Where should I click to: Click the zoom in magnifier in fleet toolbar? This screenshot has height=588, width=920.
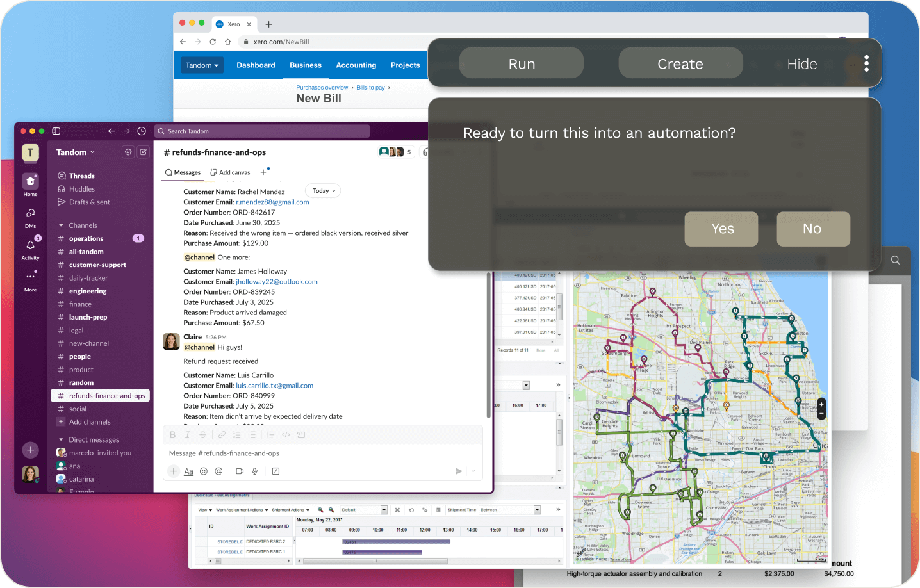click(x=320, y=510)
